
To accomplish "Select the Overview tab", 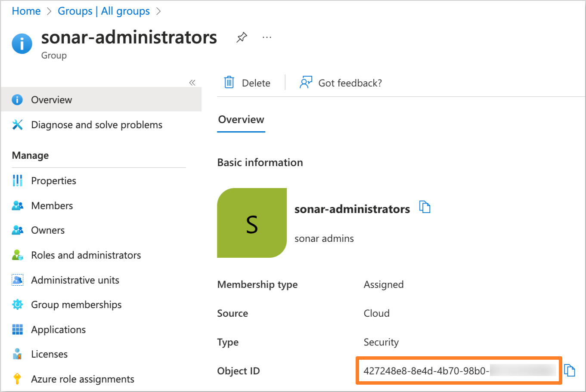I will tap(241, 120).
